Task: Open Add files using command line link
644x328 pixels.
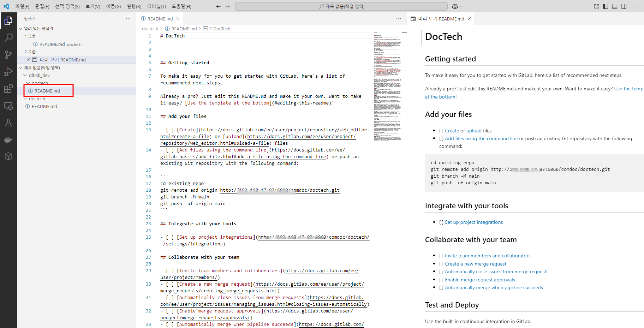Action: (481, 139)
